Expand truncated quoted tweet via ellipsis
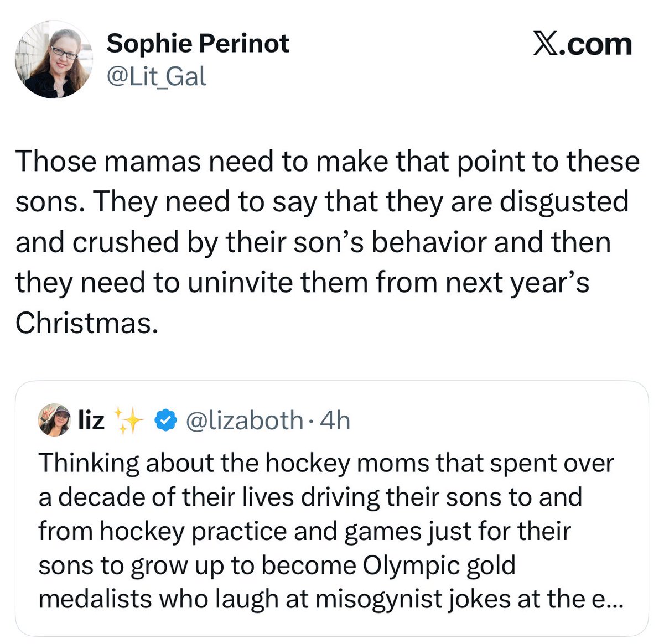 click(614, 599)
